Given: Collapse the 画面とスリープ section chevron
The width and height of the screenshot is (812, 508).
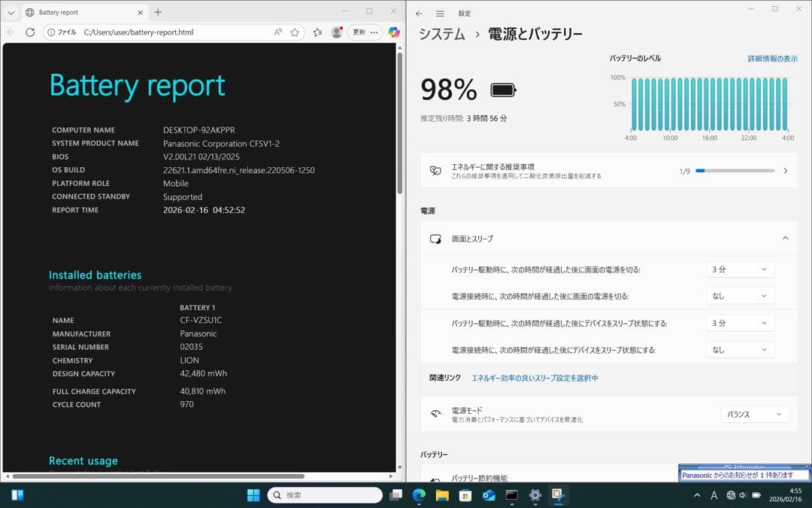Looking at the screenshot, I should (785, 237).
